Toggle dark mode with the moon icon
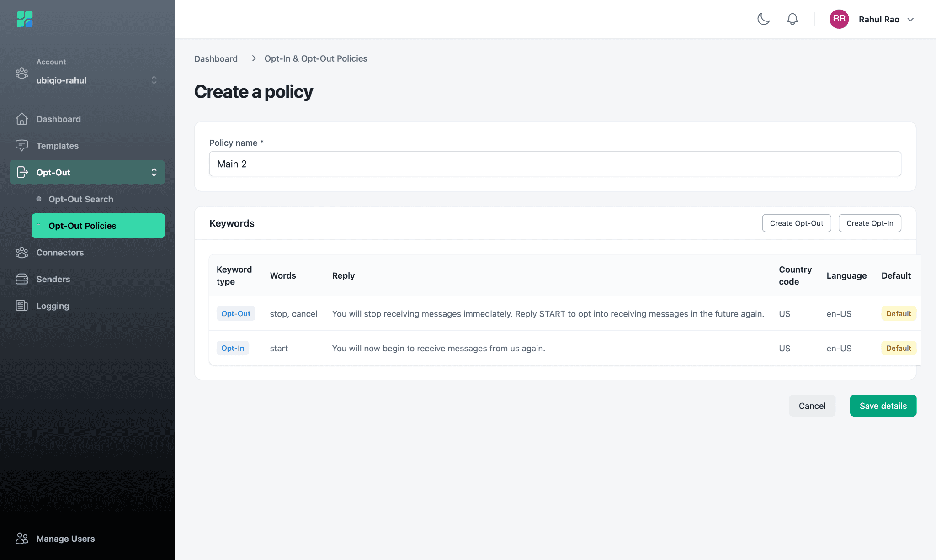This screenshot has height=560, width=936. pos(763,19)
